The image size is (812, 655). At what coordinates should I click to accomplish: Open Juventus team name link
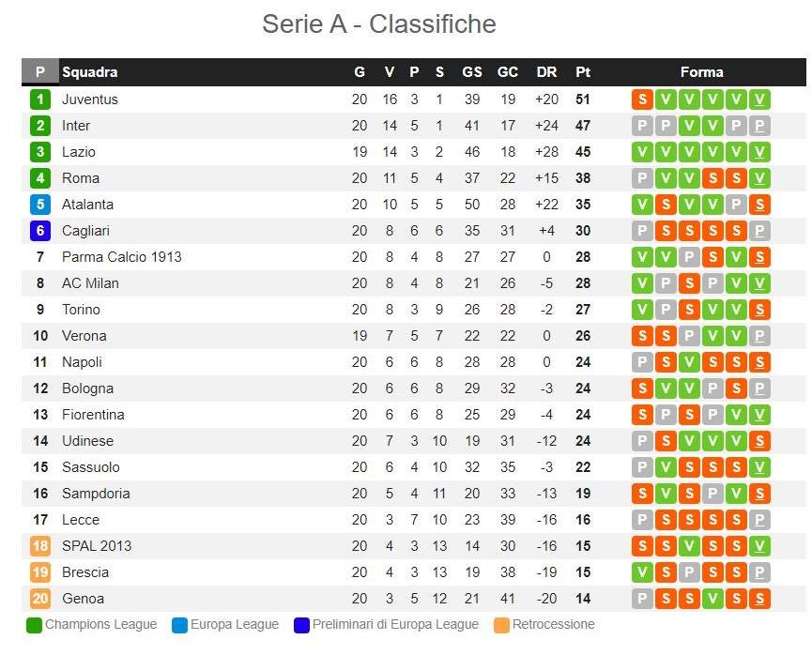[x=90, y=99]
